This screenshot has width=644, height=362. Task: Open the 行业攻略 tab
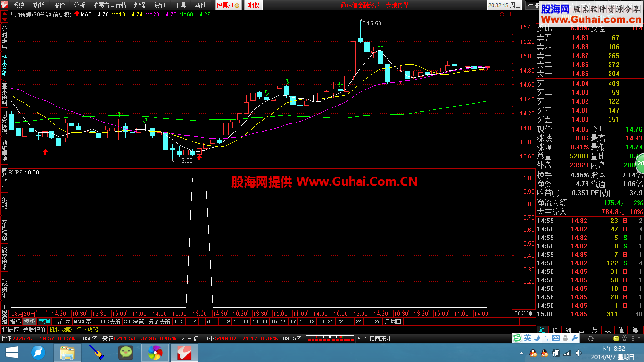click(87, 329)
